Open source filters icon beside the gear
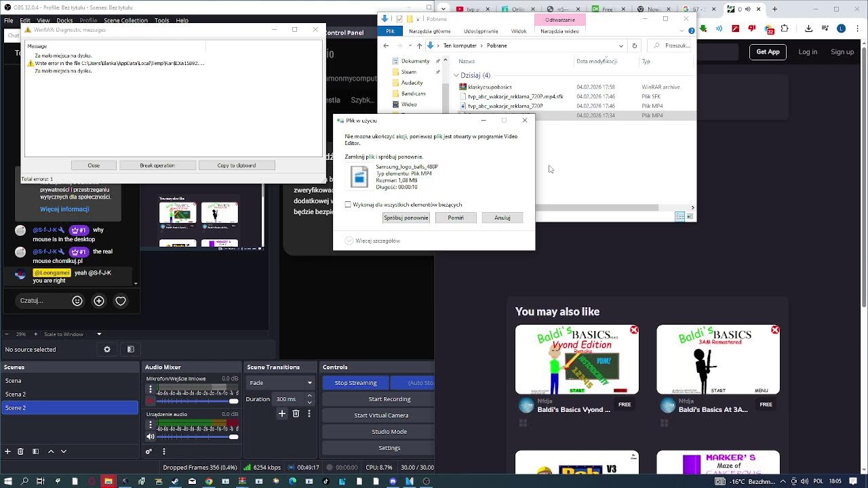 coord(131,350)
